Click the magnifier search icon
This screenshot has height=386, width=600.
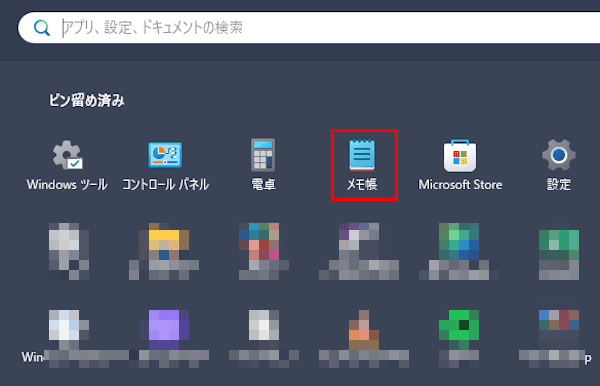[41, 28]
